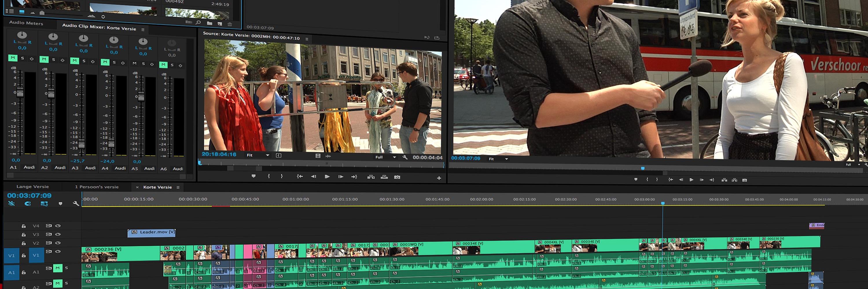Go to In point in Source monitor
The height and width of the screenshot is (289, 868).
[299, 176]
